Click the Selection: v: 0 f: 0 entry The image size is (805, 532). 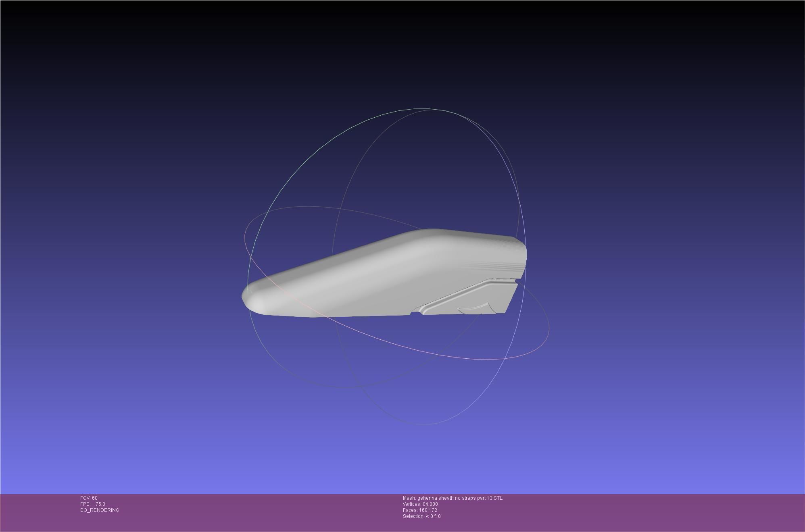point(421,516)
